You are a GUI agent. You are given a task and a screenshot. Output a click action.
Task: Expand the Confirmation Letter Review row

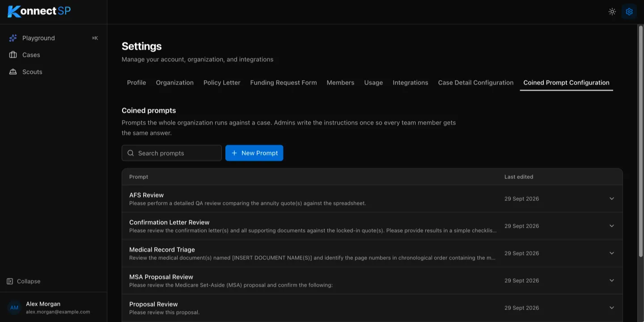pos(612,226)
